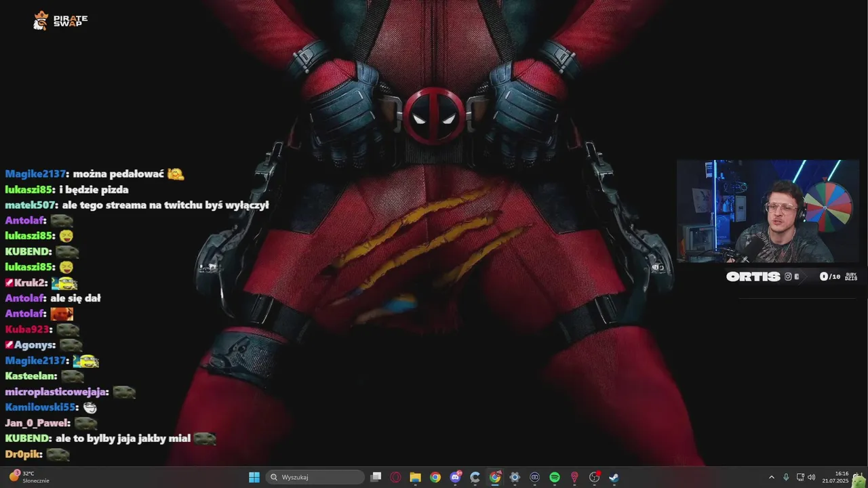This screenshot has width=868, height=488.
Task: Click chat message "ale się dał"
Action: [x=75, y=298]
